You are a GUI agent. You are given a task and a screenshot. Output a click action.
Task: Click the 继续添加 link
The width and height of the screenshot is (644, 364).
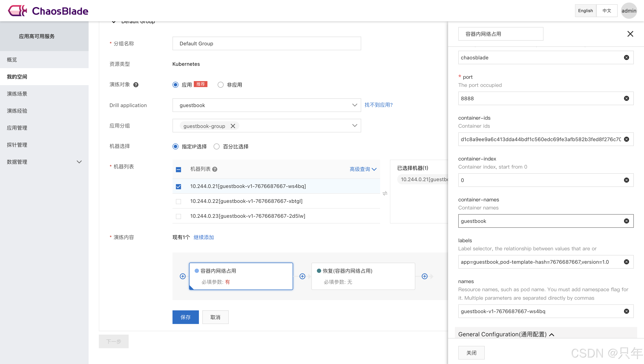pos(204,237)
